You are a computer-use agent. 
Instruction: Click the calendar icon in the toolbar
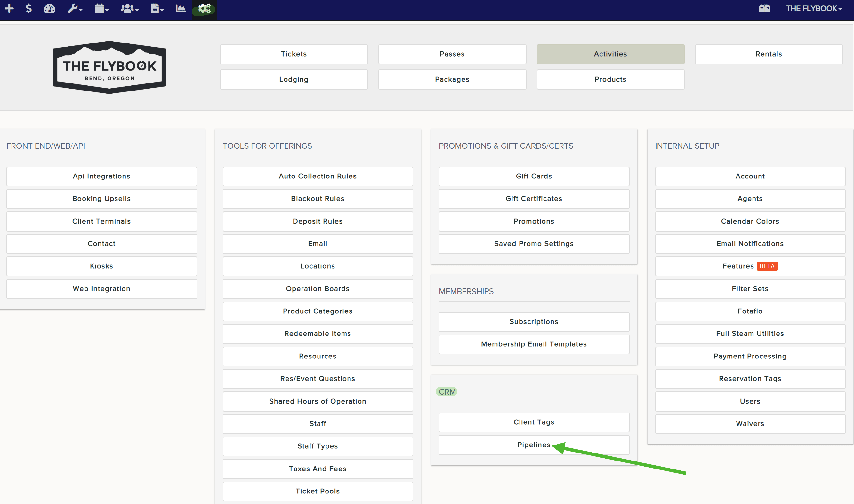99,9
